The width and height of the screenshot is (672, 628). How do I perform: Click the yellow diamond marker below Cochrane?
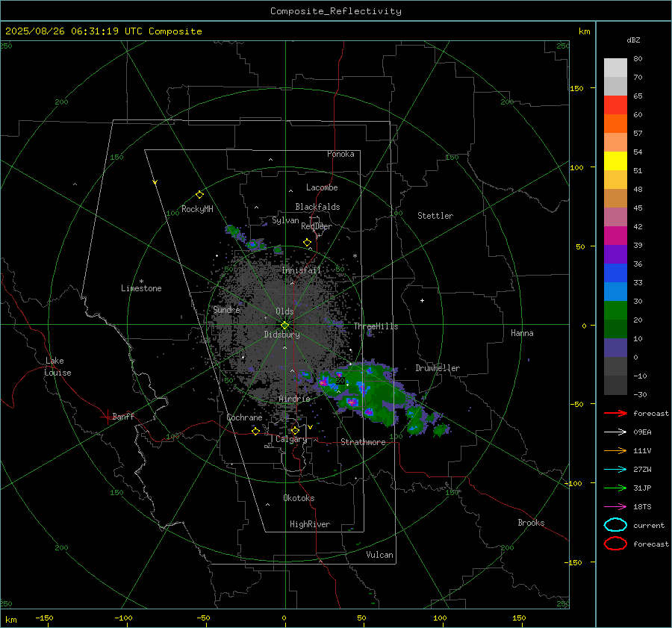point(255,431)
